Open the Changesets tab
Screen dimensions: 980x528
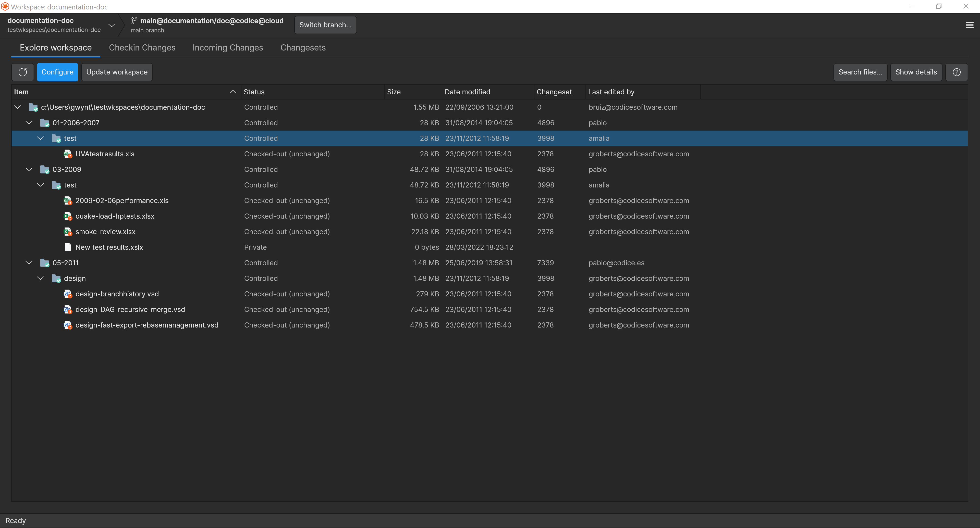[303, 47]
